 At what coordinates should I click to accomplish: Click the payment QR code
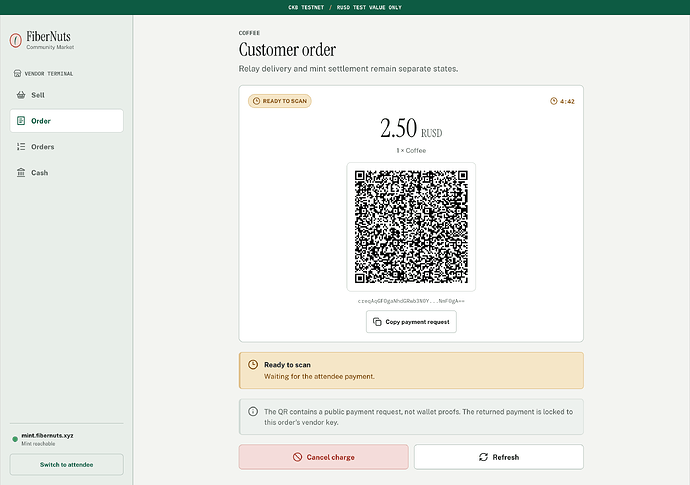point(411,227)
